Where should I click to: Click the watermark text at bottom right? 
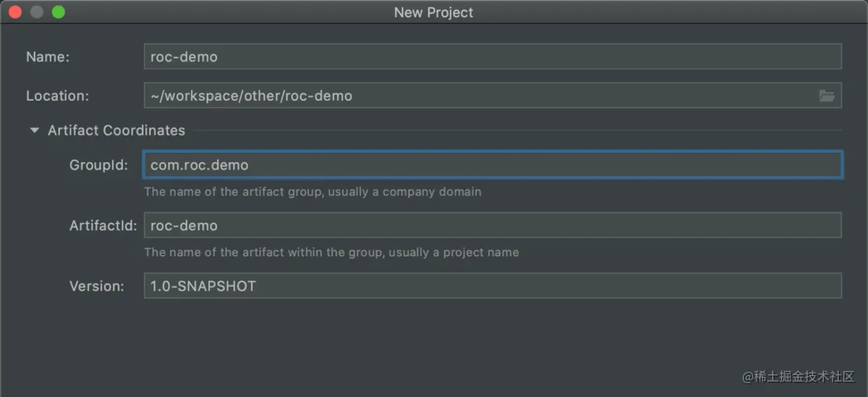798,376
